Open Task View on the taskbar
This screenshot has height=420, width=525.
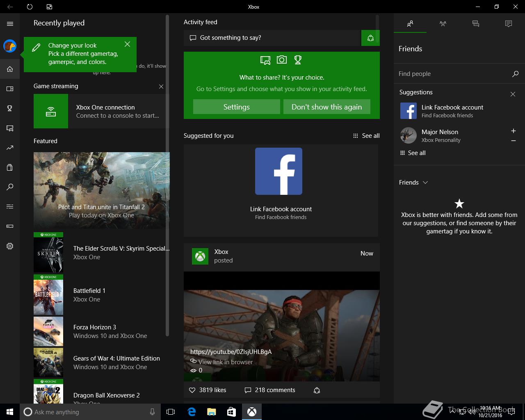pos(171,412)
